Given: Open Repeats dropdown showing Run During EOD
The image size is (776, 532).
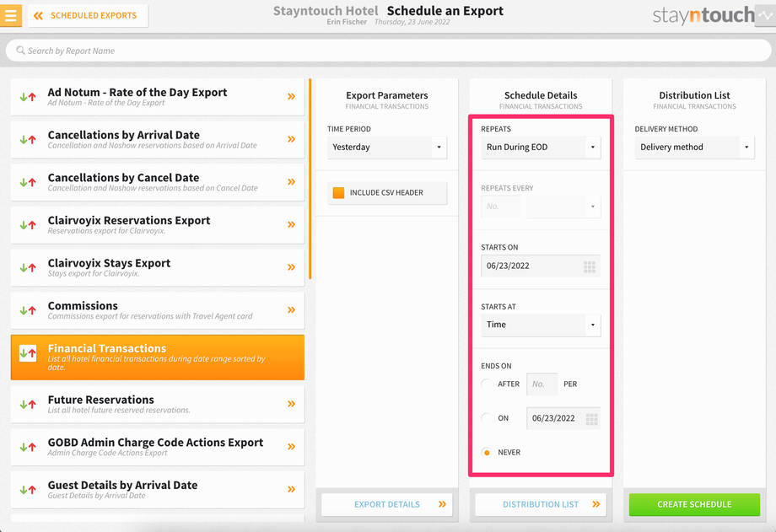Looking at the screenshot, I should pyautogui.click(x=541, y=147).
